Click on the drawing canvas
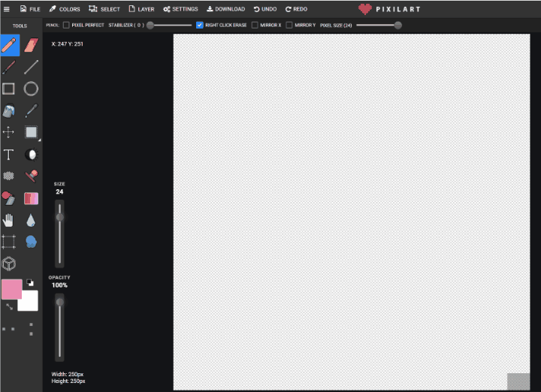 pos(352,212)
